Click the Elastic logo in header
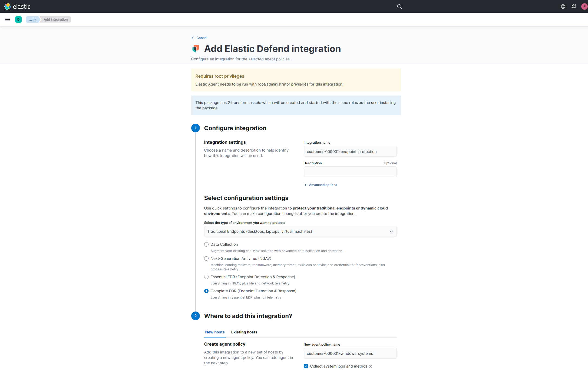Image resolution: width=588 pixels, height=390 pixels. [x=17, y=6]
